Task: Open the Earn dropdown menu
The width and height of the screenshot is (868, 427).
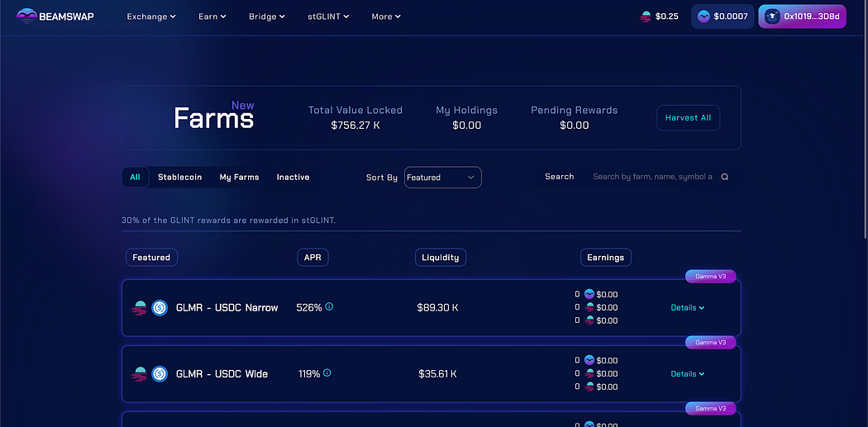Action: click(x=212, y=17)
